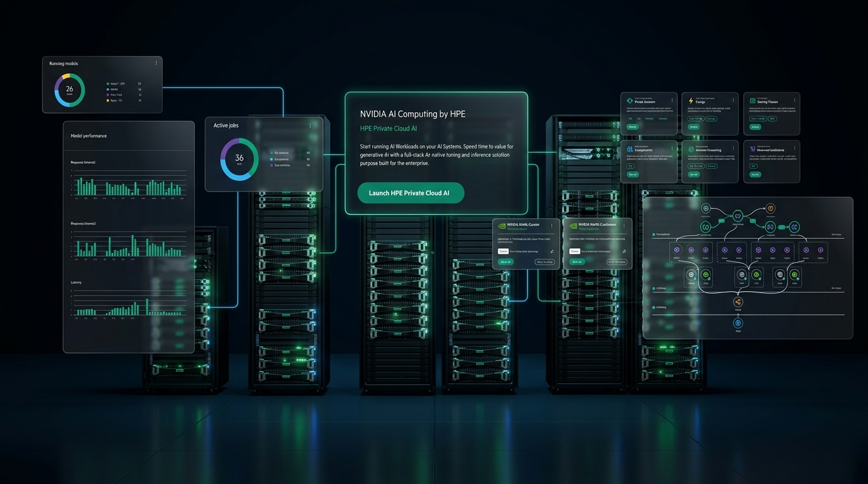The width and height of the screenshot is (868, 484).
Task: Click the 'Latency' chart label
Action: tap(76, 282)
